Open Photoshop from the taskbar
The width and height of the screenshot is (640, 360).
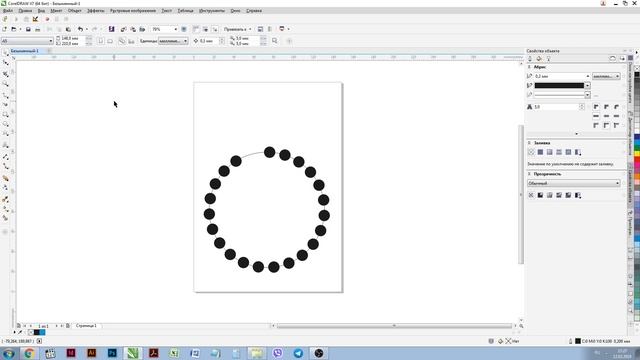[x=112, y=353]
